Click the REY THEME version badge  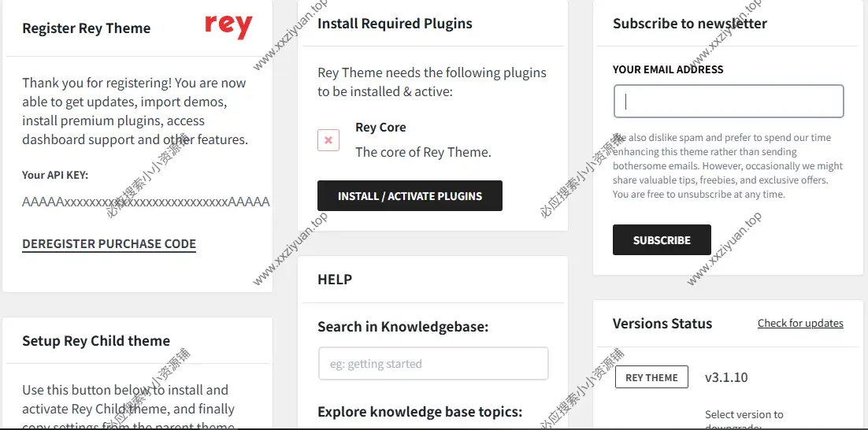[x=651, y=377]
